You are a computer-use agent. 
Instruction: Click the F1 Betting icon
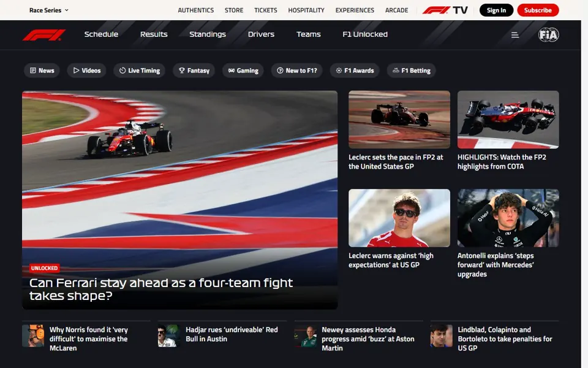[396, 71]
